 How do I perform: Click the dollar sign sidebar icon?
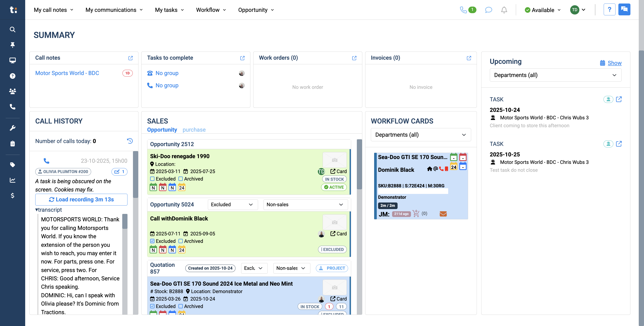pyautogui.click(x=12, y=195)
